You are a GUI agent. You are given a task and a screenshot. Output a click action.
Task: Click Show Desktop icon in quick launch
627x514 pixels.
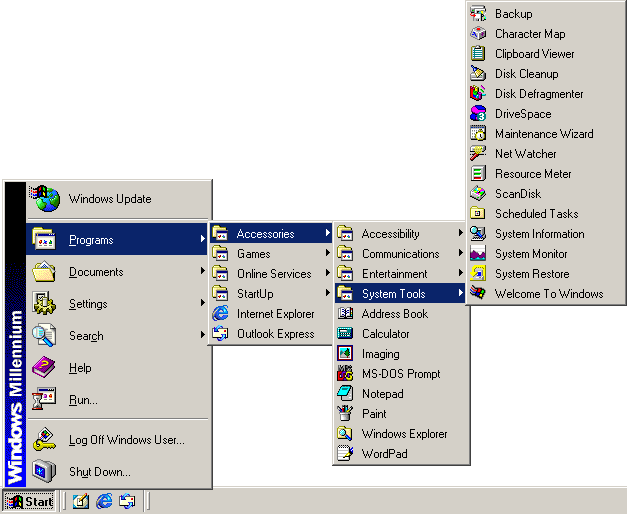pyautogui.click(x=81, y=501)
